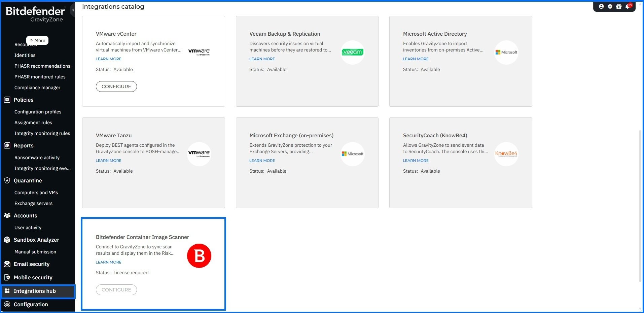Click the Email security envelope icon
644x313 pixels.
point(7,264)
